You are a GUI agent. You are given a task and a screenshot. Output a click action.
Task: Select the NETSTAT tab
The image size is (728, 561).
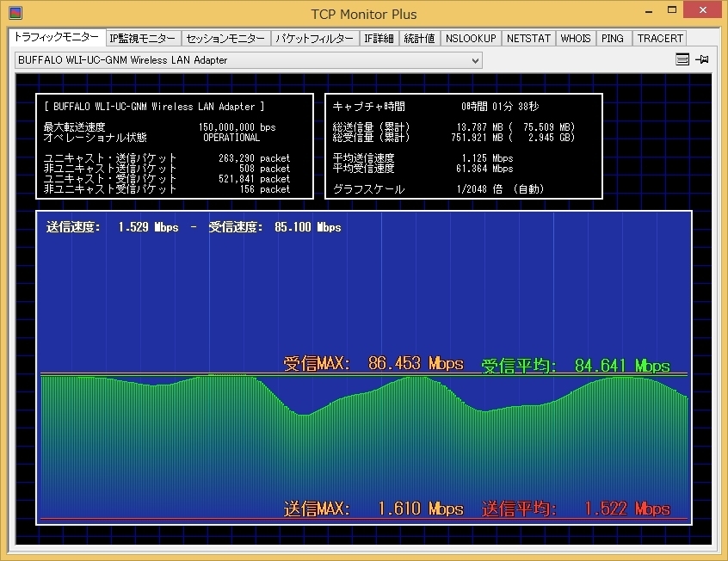pyautogui.click(x=528, y=39)
